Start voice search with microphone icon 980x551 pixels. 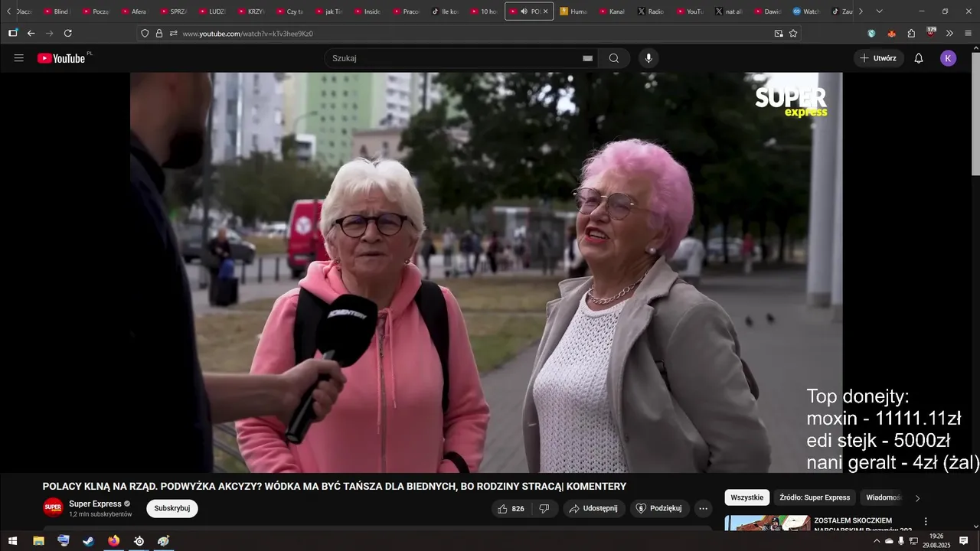tap(648, 58)
